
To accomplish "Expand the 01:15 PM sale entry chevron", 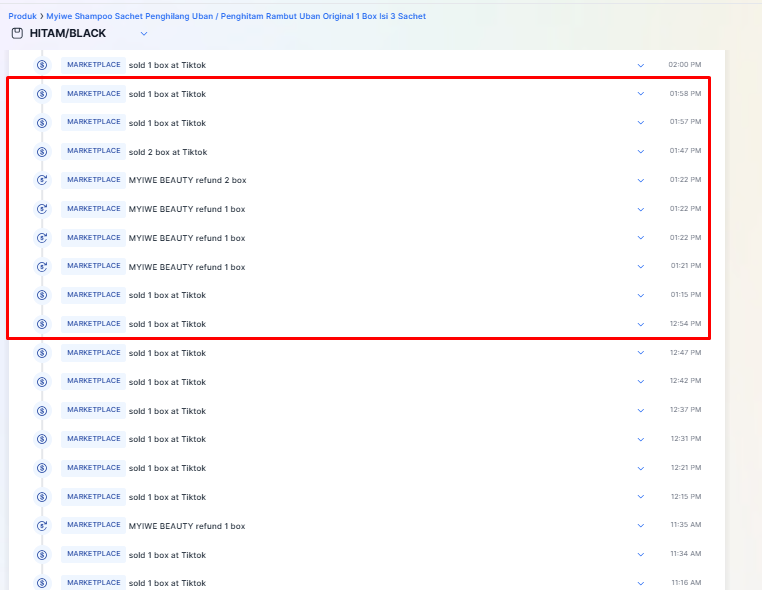I will pyautogui.click(x=641, y=295).
